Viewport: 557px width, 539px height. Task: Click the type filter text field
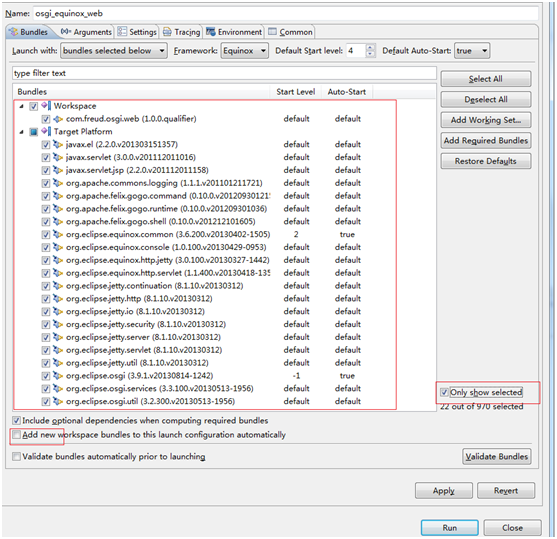(224, 73)
